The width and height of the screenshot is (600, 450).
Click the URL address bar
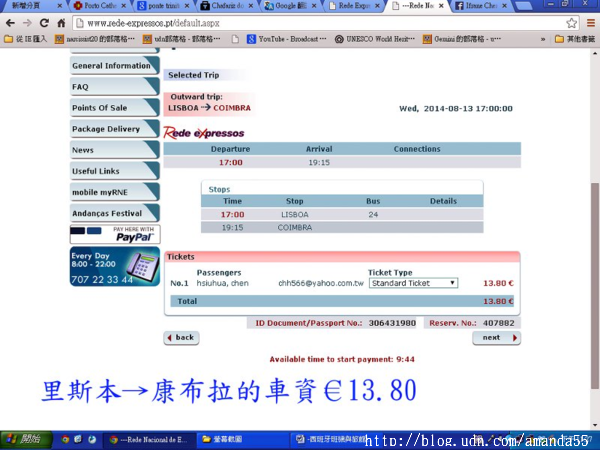pyautogui.click(x=300, y=22)
